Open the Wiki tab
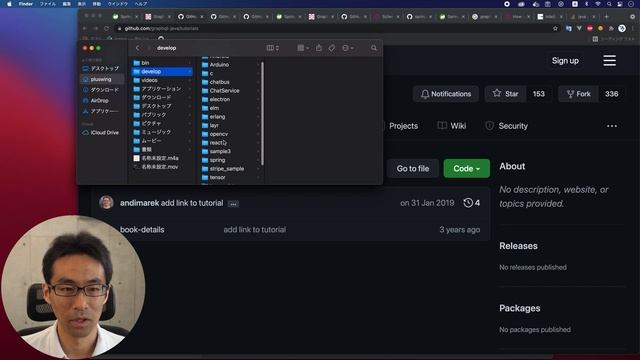Screen dimensions: 640x360 click(452, 126)
